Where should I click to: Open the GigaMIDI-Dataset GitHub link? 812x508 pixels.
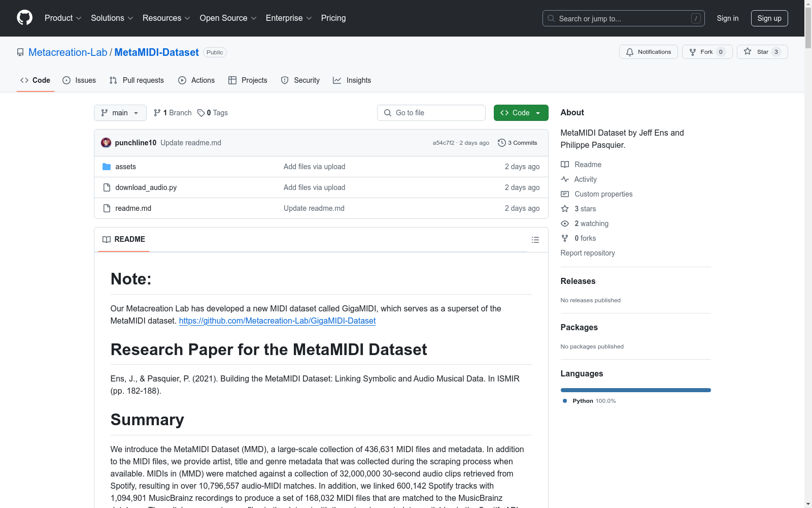point(278,321)
